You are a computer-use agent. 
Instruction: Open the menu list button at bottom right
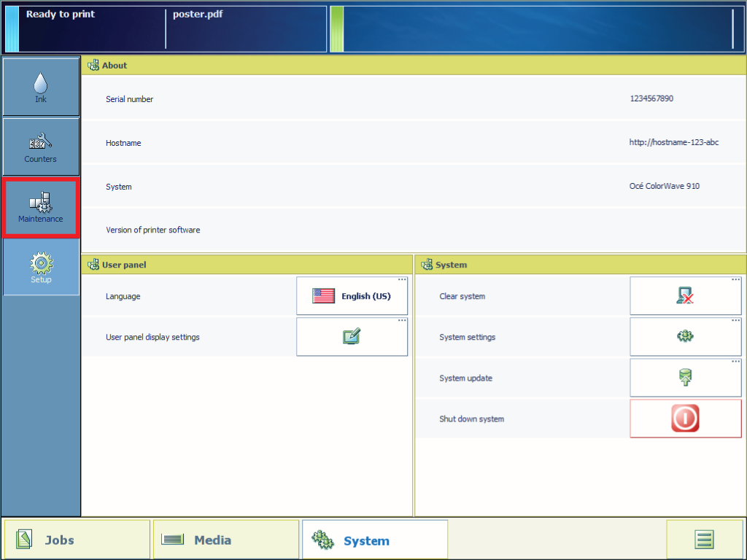coord(705,540)
